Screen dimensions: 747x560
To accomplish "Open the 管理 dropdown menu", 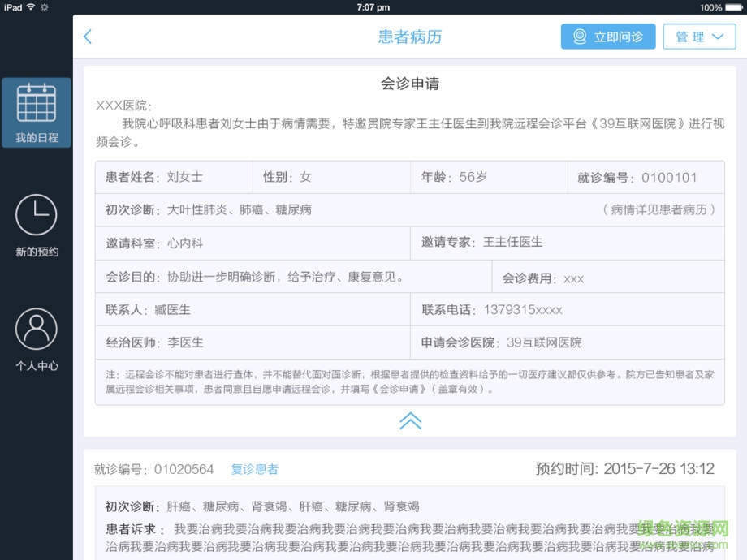I will [x=699, y=37].
